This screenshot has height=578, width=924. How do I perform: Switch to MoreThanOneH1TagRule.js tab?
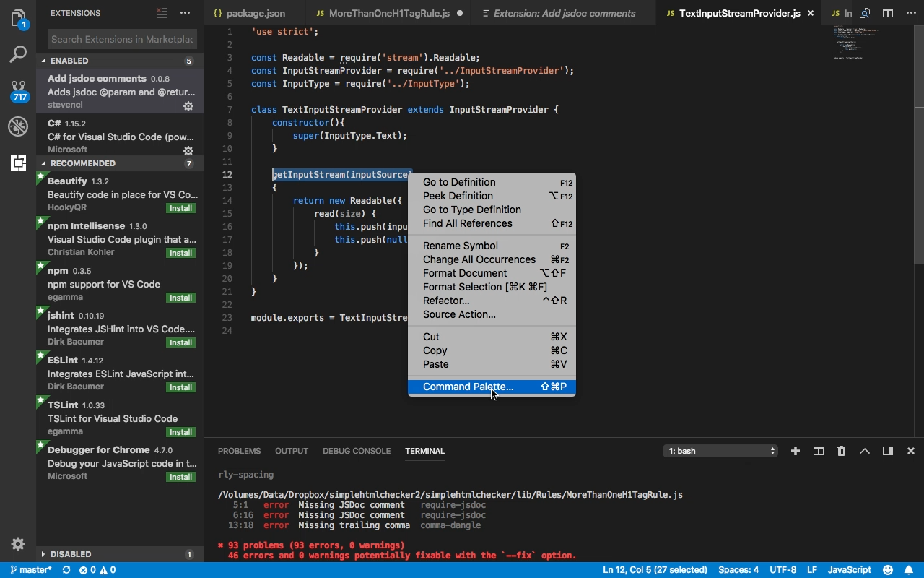coord(389,13)
